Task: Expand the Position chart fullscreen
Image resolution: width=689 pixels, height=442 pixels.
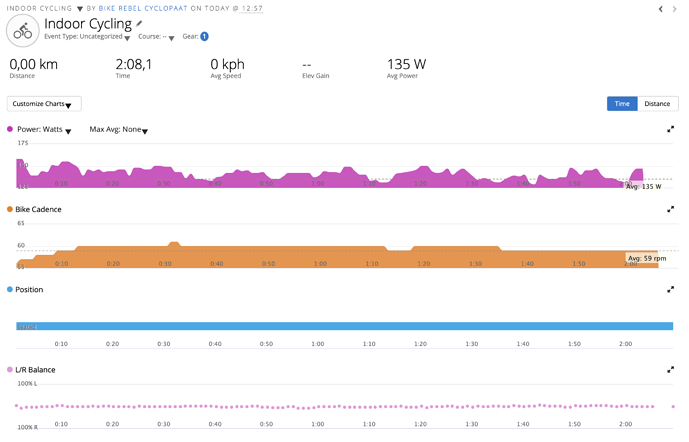Action: [671, 290]
